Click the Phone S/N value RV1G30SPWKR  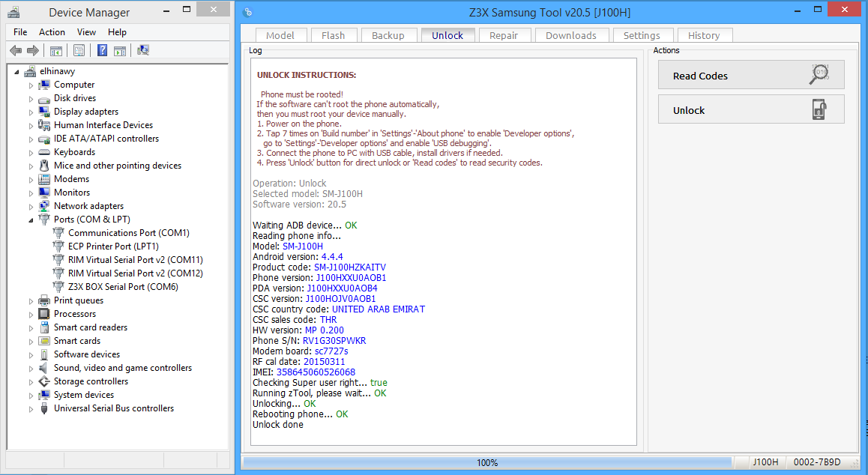334,341
